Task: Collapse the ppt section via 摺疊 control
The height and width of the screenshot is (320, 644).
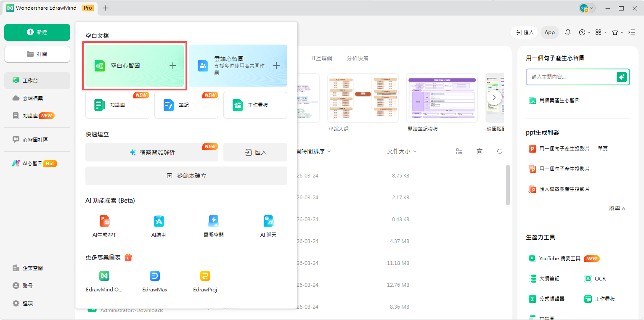Action: tap(617, 208)
